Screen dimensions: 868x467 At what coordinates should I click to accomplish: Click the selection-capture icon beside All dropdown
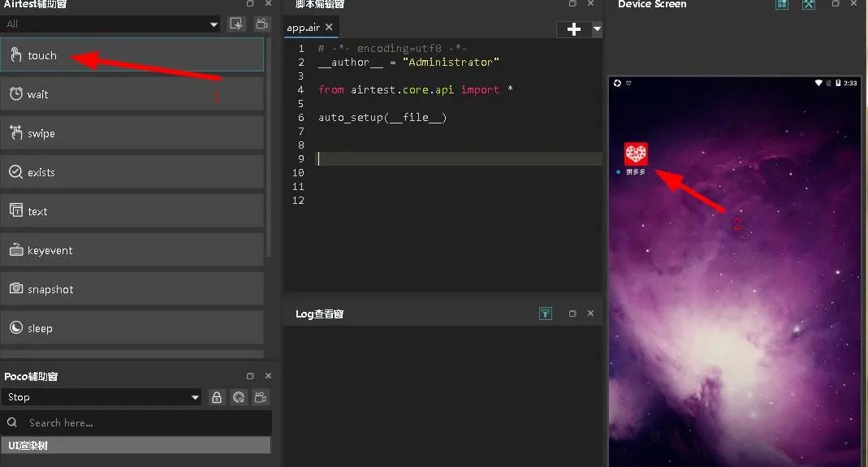(236, 24)
